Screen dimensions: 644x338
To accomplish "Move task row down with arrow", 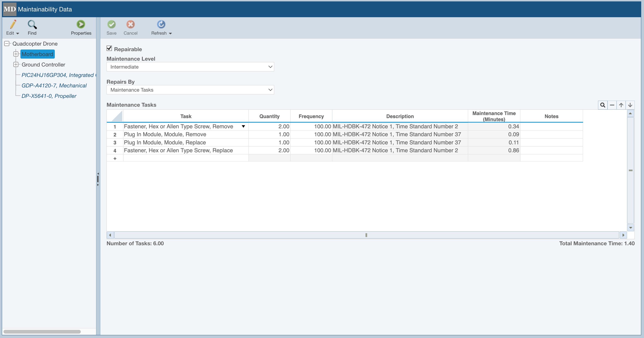I will point(630,105).
